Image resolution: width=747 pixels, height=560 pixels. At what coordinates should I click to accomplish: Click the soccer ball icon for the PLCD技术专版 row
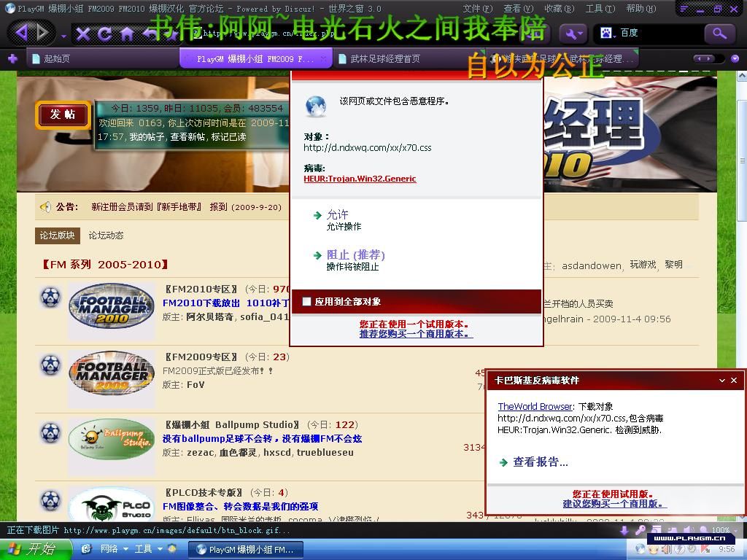click(x=50, y=500)
